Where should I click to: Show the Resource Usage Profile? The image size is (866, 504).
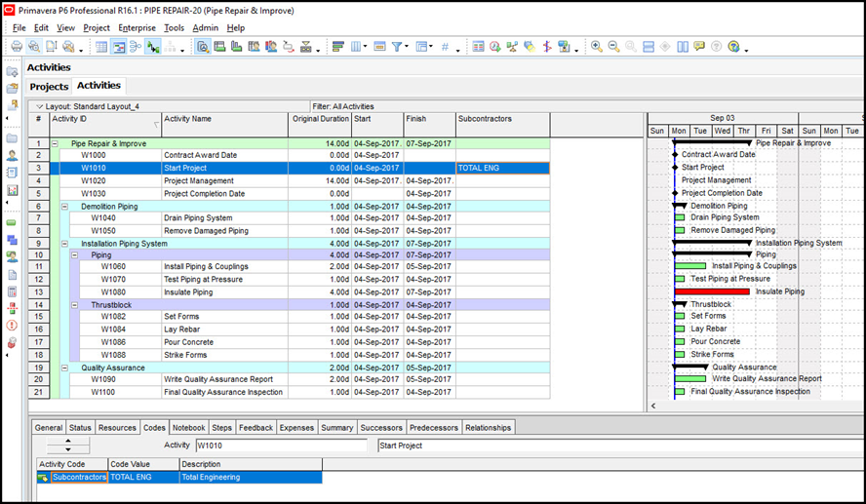[271, 47]
